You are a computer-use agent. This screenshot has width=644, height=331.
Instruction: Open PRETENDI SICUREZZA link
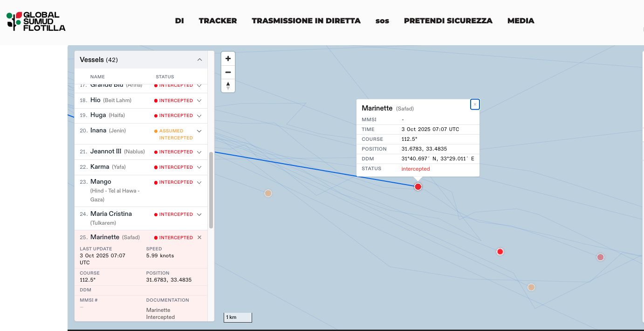coord(448,21)
